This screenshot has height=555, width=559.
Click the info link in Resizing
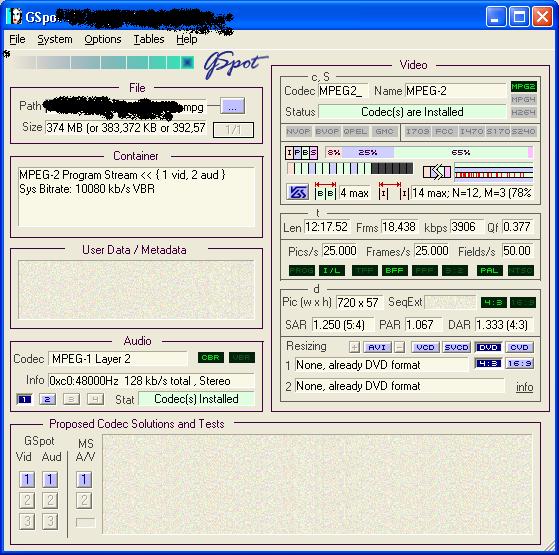(x=524, y=387)
